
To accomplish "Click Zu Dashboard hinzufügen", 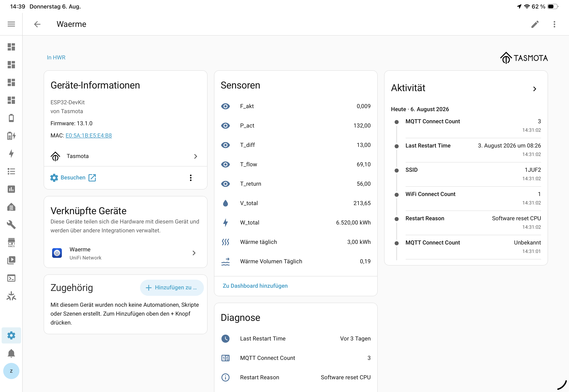I will pyautogui.click(x=255, y=286).
